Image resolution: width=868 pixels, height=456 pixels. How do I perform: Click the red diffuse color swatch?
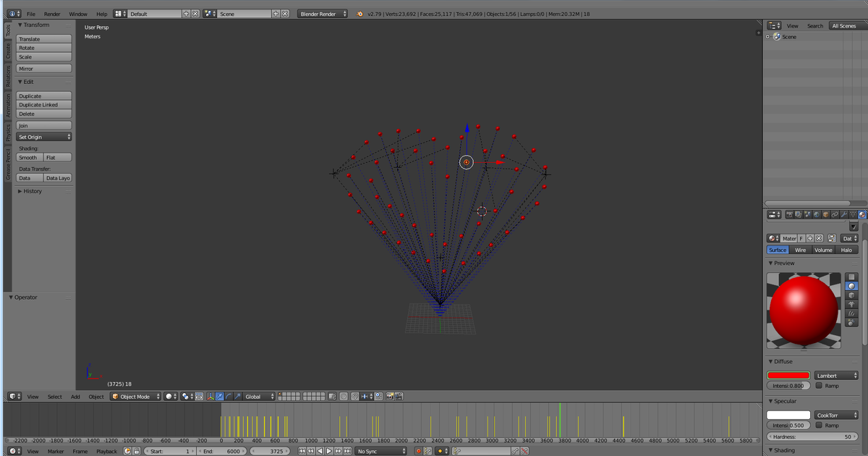788,376
